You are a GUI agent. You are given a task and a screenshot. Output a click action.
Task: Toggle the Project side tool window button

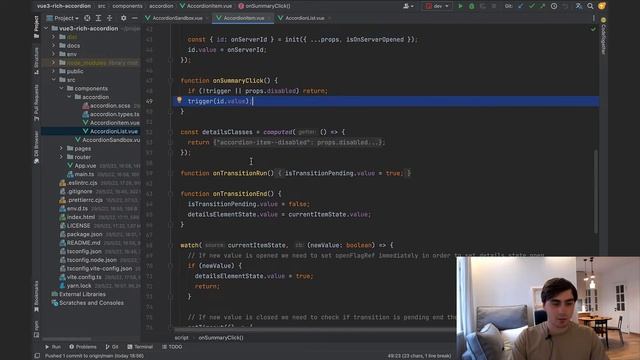(37, 27)
